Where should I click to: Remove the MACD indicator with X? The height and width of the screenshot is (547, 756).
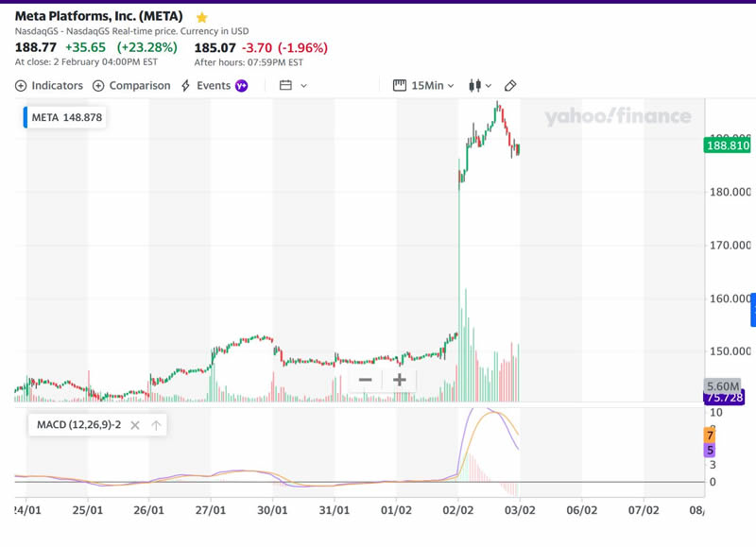pyautogui.click(x=135, y=425)
